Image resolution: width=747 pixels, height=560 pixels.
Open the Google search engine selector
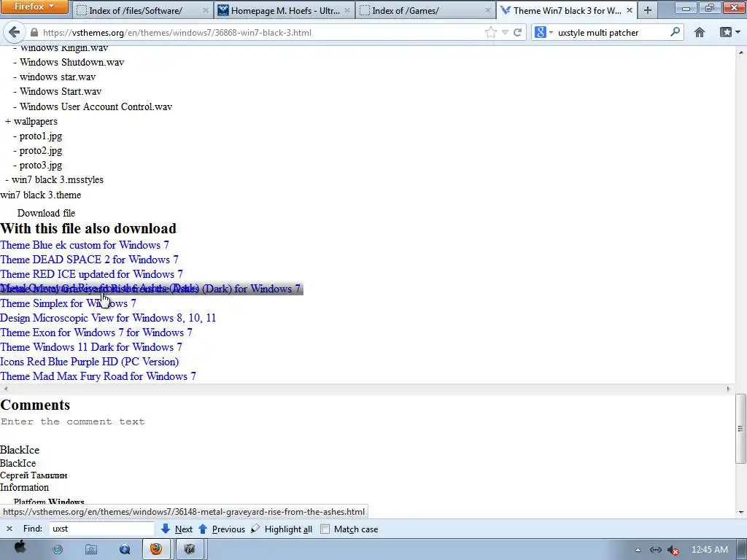[x=543, y=32]
